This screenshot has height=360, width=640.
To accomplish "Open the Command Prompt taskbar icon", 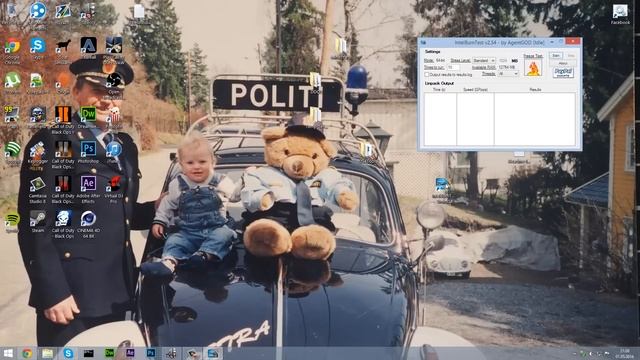I will click(89, 353).
